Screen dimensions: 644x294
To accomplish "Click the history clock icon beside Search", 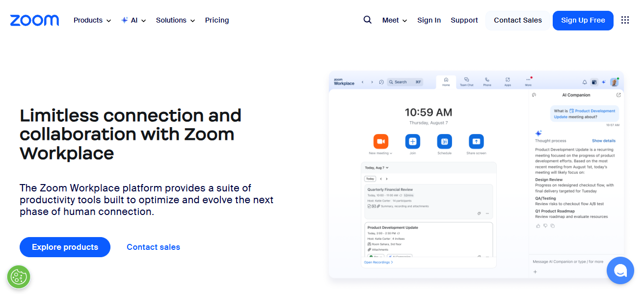I will coord(381,82).
